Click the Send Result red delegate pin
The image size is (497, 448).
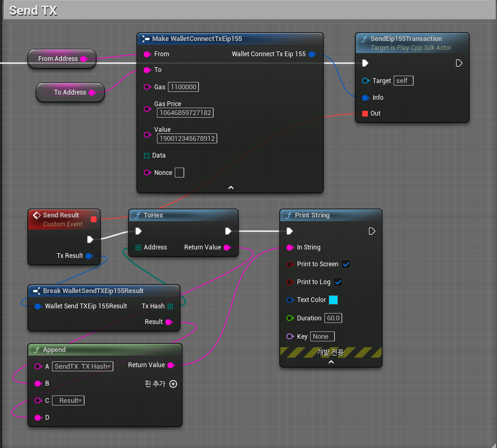[93, 219]
